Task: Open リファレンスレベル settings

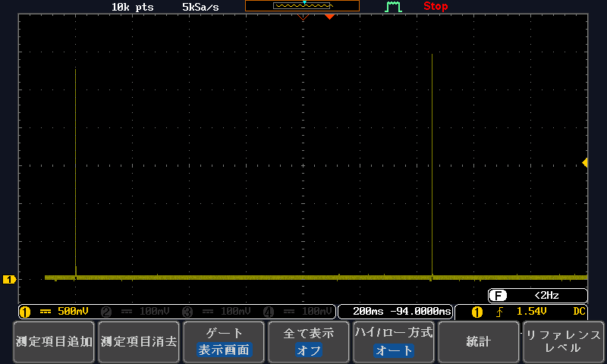Action: point(564,342)
